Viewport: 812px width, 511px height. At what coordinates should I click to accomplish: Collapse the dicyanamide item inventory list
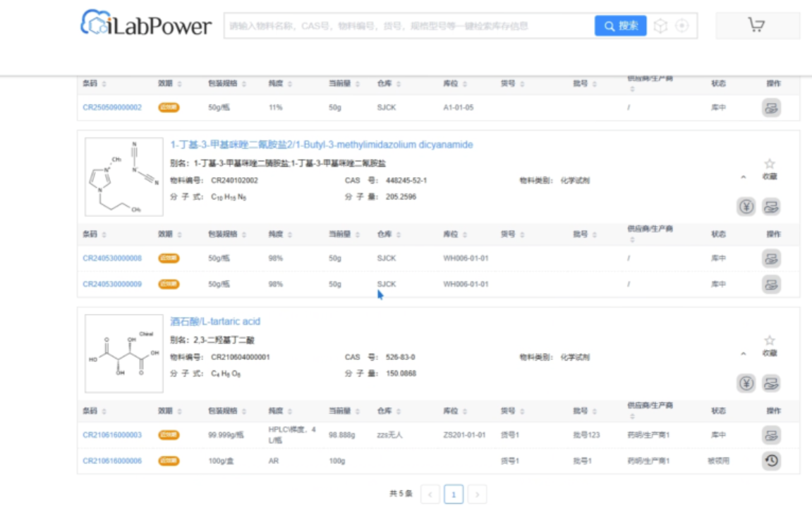pyautogui.click(x=743, y=176)
